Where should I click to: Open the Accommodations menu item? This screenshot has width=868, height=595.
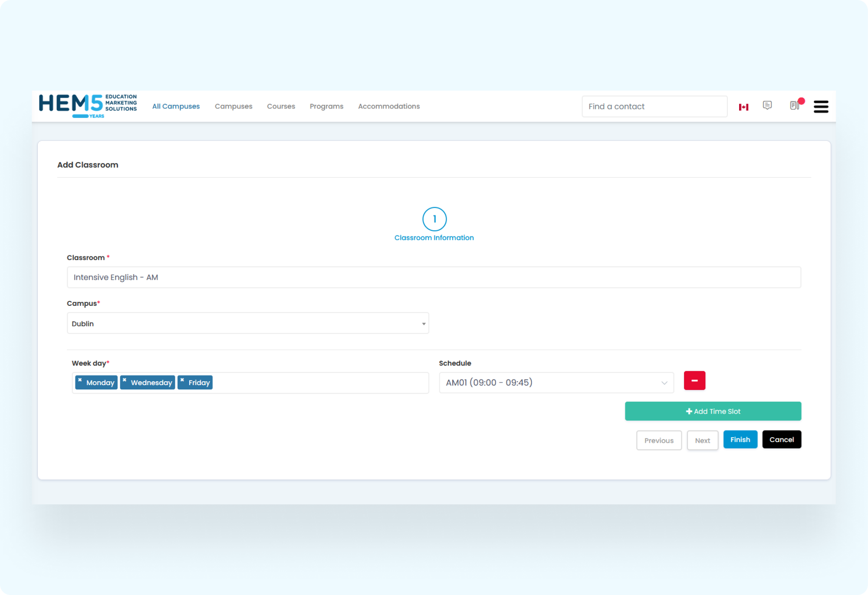(388, 106)
